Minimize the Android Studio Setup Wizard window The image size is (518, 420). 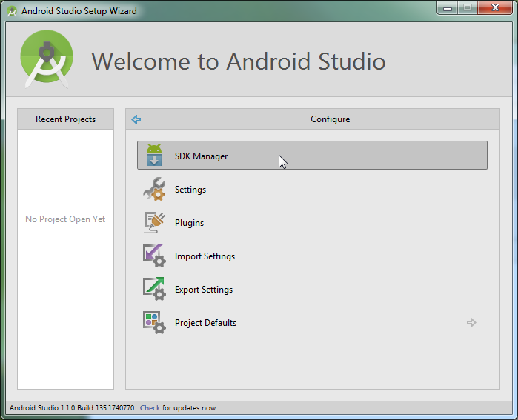448,8
